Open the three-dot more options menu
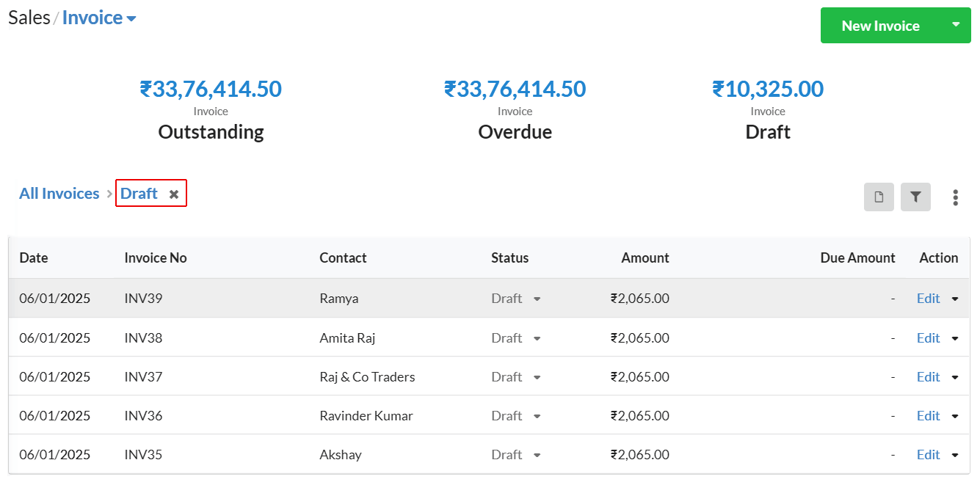This screenshot has height=482, width=980. pos(955,197)
